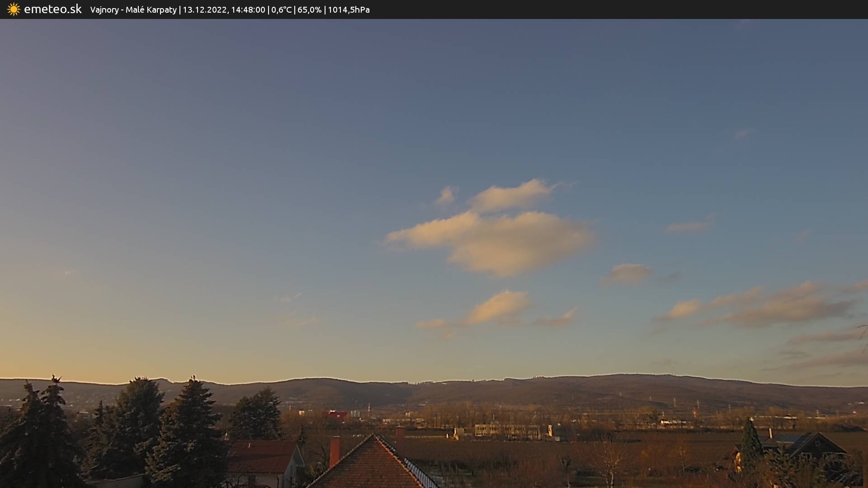Screen dimensions: 868x488
Task: Click the date 13.12.2022 in header
Action: click(204, 10)
